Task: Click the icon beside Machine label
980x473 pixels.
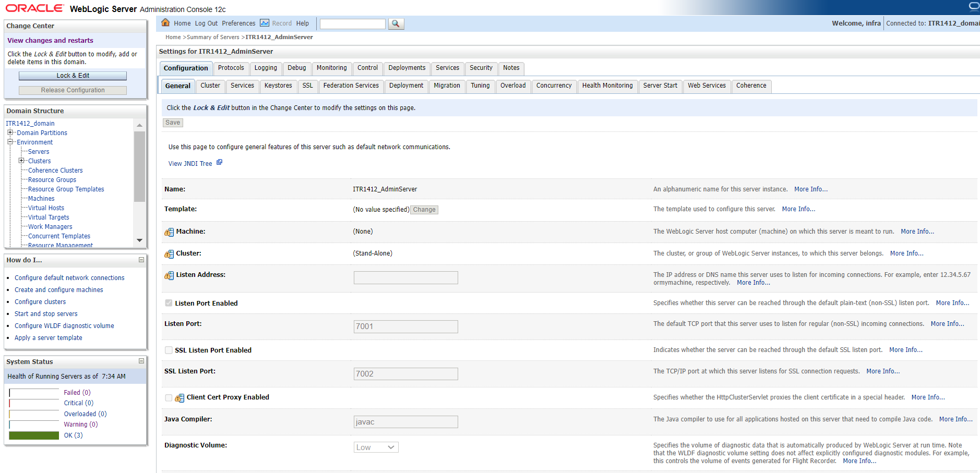Action: [169, 232]
